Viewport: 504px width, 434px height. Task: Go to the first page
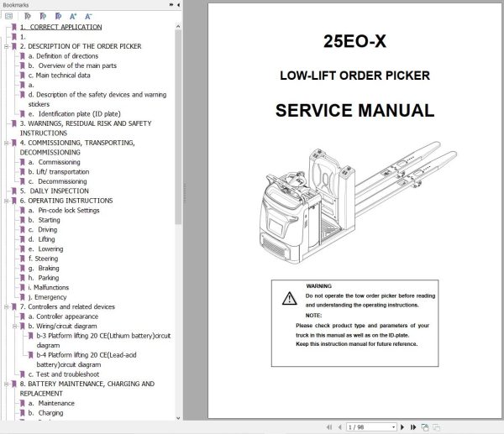click(x=329, y=427)
